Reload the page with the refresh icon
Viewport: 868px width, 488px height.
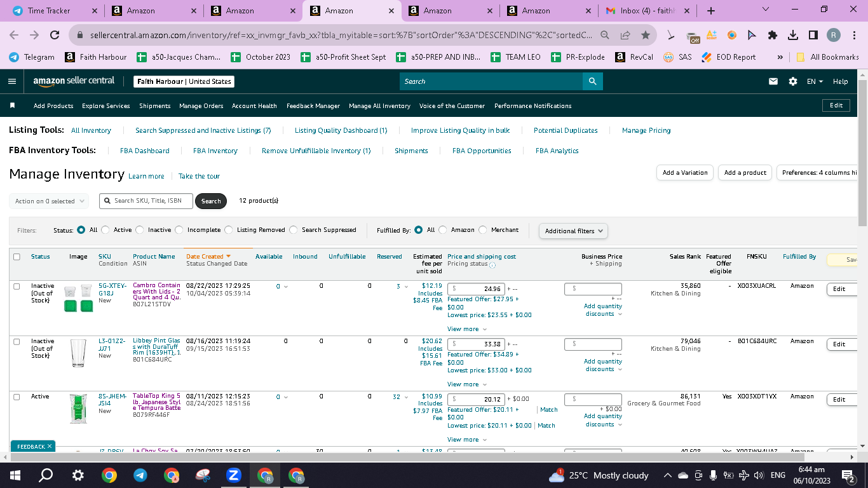click(55, 35)
